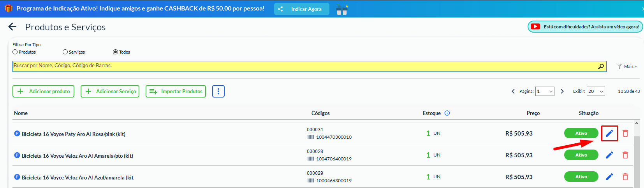Click the back arrow beside Produtos e Serviços
The width and height of the screenshot is (644, 188).
pos(12,27)
